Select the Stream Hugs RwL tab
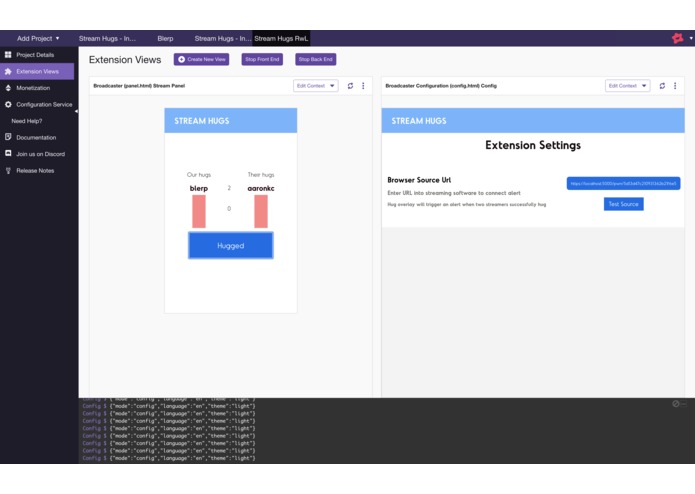 (x=281, y=39)
